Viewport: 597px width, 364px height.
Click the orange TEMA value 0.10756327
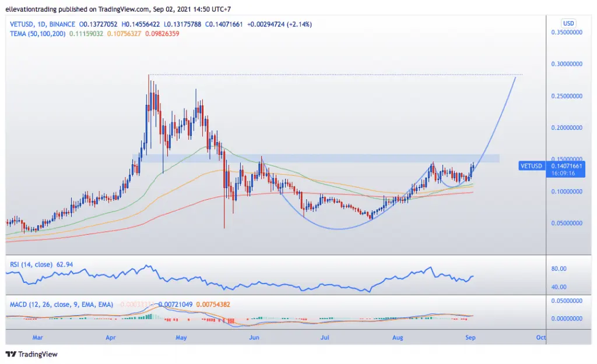124,34
